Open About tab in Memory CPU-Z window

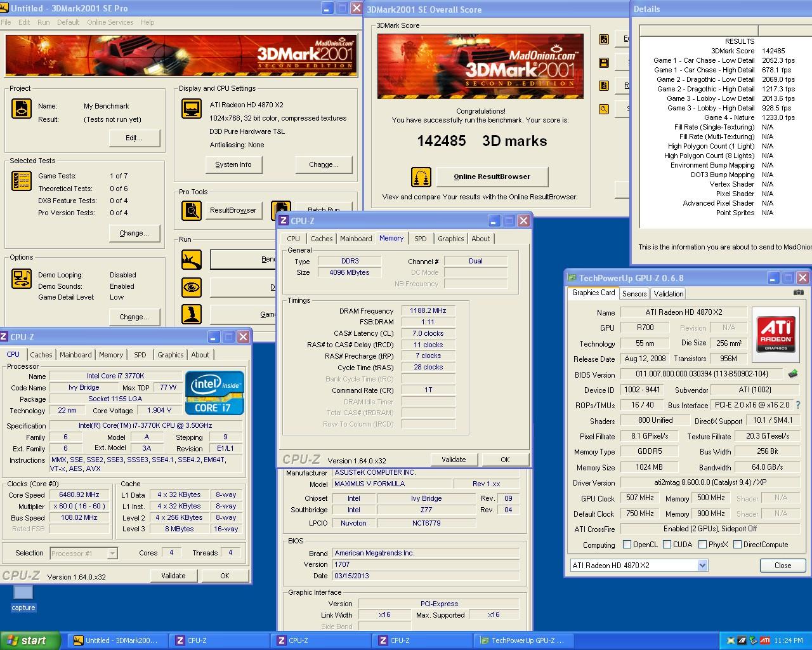coord(480,239)
